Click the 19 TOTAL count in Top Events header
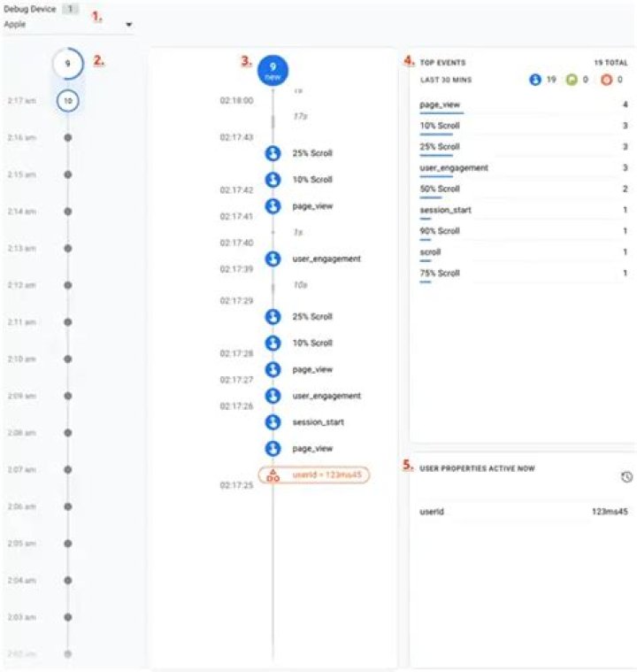Screen dimensions: 637x672 610,63
